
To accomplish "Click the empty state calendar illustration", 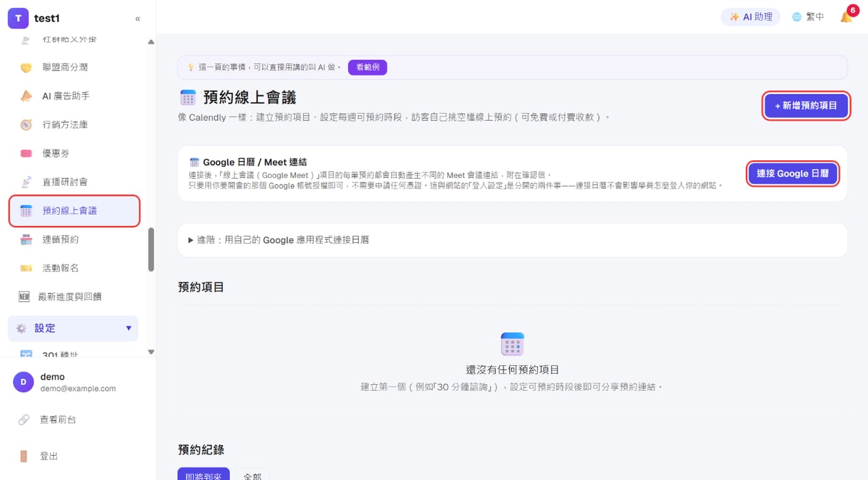I will click(512, 344).
